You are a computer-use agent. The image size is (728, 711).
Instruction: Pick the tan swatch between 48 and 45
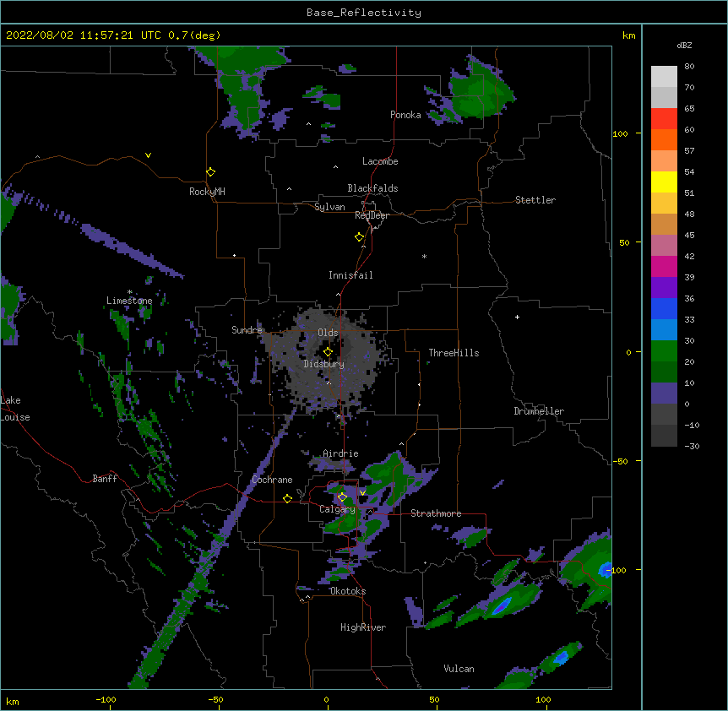point(664,224)
